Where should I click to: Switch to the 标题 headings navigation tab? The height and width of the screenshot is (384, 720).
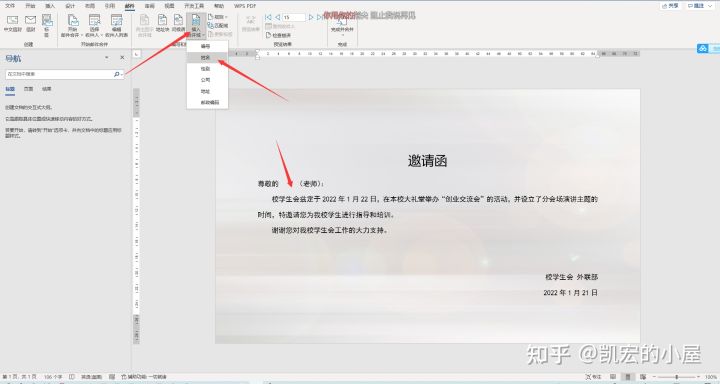[x=10, y=89]
